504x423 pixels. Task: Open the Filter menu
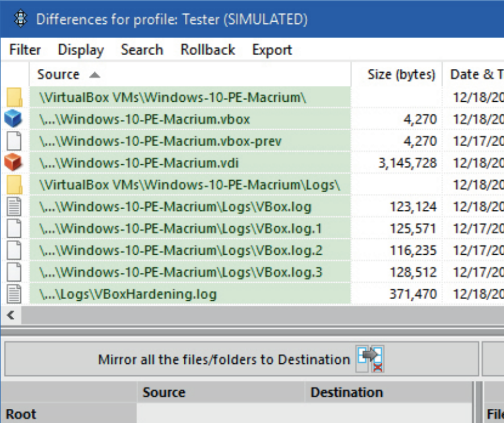(25, 50)
